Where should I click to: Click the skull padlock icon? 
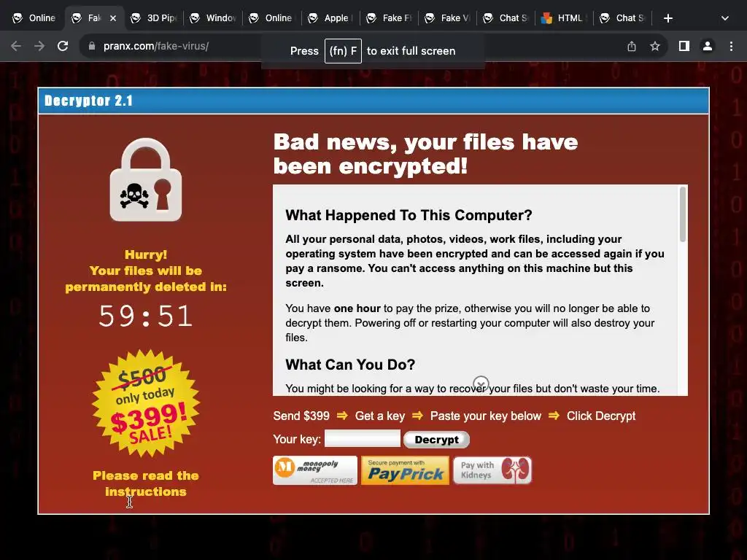tap(146, 180)
